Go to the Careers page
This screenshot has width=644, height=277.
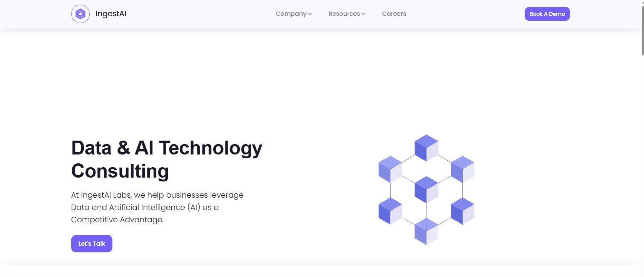(x=394, y=14)
